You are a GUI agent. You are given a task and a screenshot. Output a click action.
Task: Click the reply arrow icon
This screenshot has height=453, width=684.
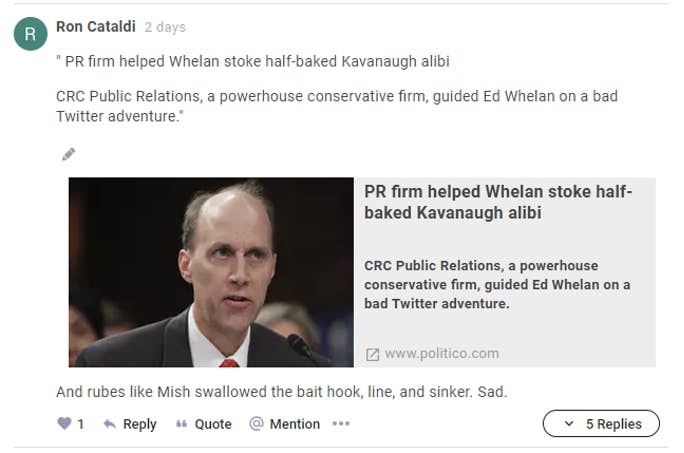click(x=110, y=423)
